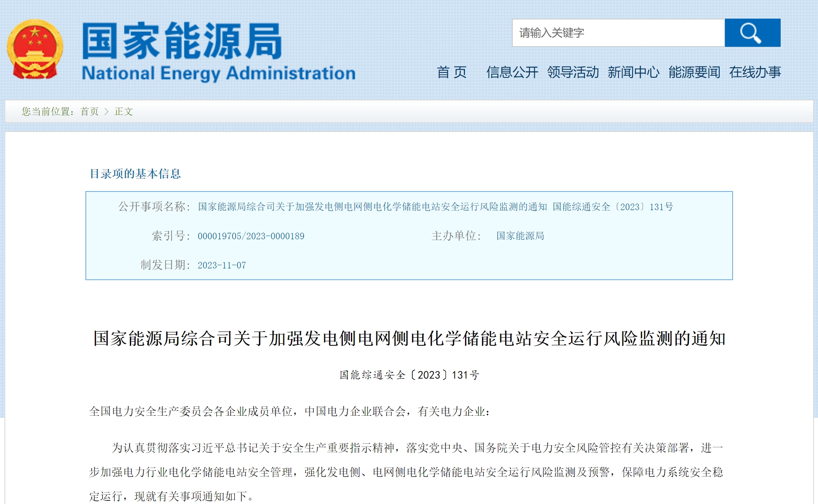This screenshot has height=504, width=818.
Task: Click the 主办单位 value 国家能源局
Action: (x=520, y=236)
